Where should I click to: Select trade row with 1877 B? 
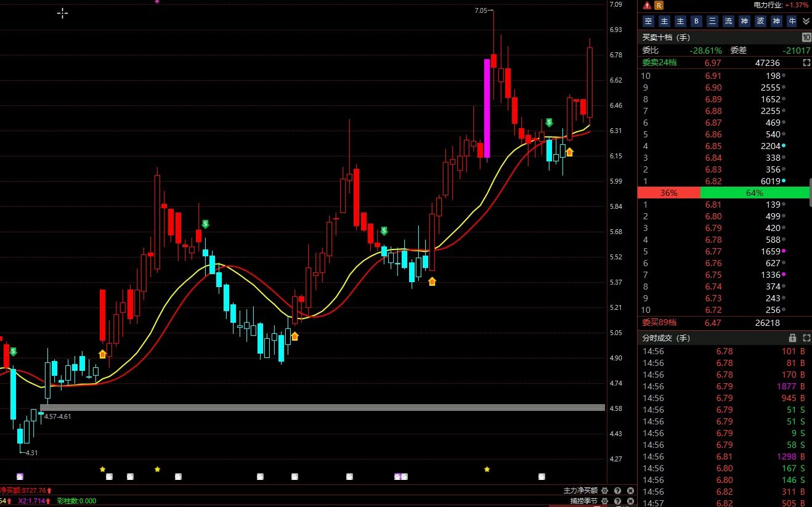click(724, 386)
